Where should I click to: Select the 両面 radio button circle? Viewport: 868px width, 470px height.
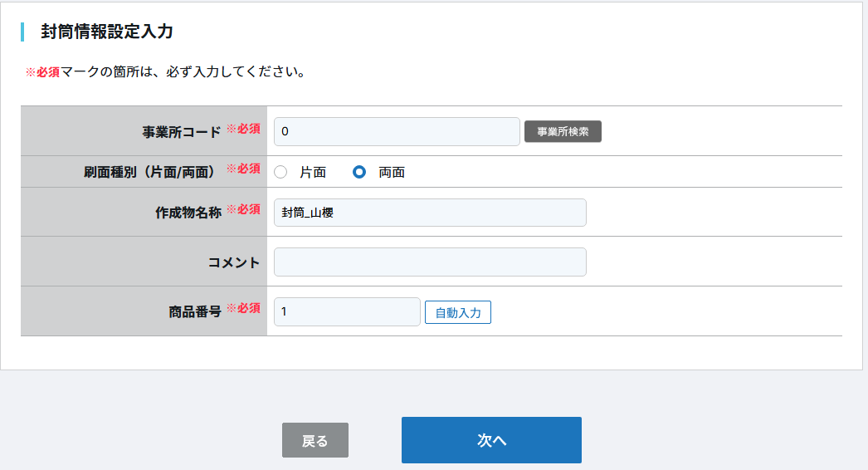pos(359,172)
